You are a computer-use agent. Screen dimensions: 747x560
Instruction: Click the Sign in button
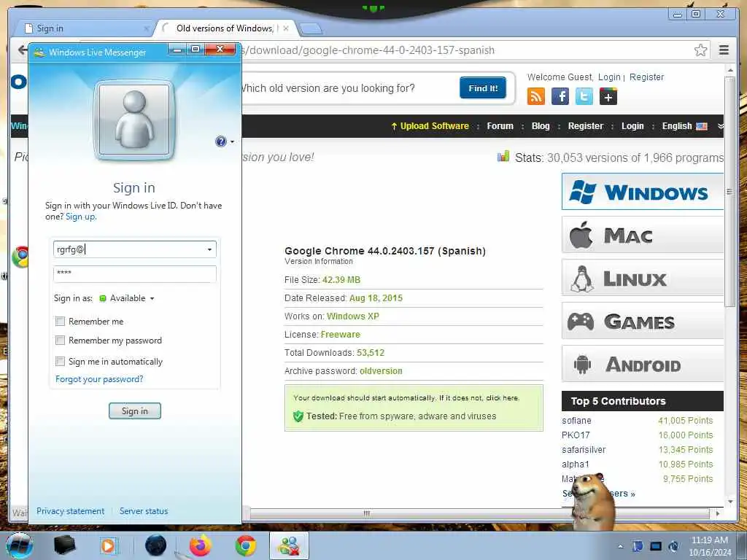click(135, 411)
